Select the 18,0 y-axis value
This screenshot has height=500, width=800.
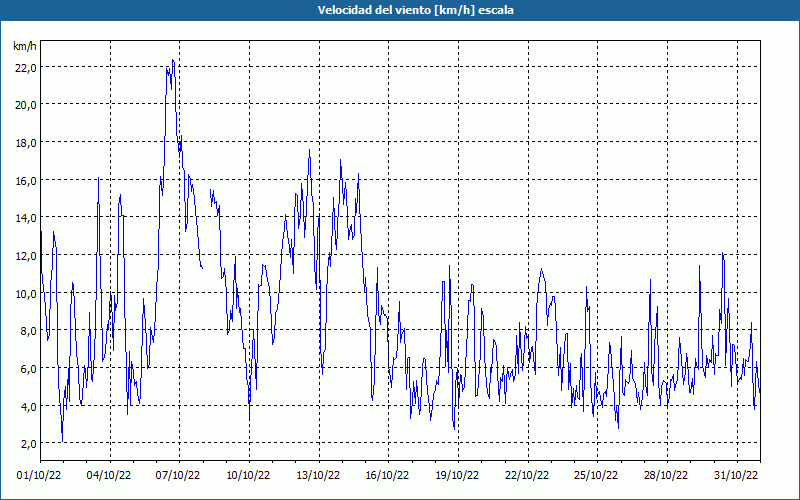coord(26,142)
